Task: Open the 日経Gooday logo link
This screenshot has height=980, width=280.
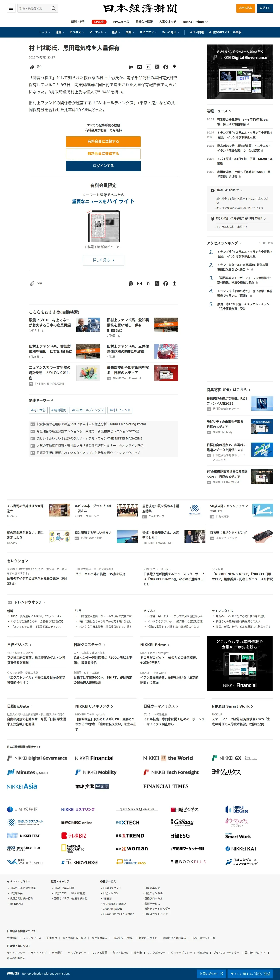Action: (x=182, y=823)
